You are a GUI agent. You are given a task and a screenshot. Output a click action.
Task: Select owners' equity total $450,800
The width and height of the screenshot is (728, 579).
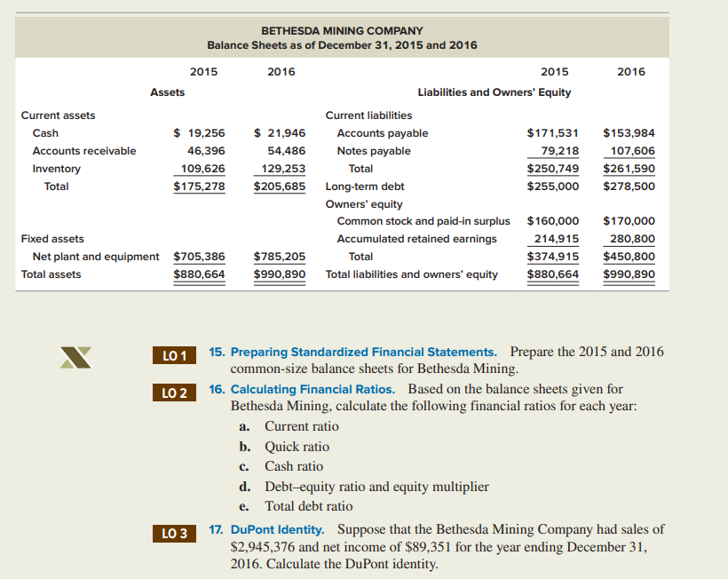(629, 257)
